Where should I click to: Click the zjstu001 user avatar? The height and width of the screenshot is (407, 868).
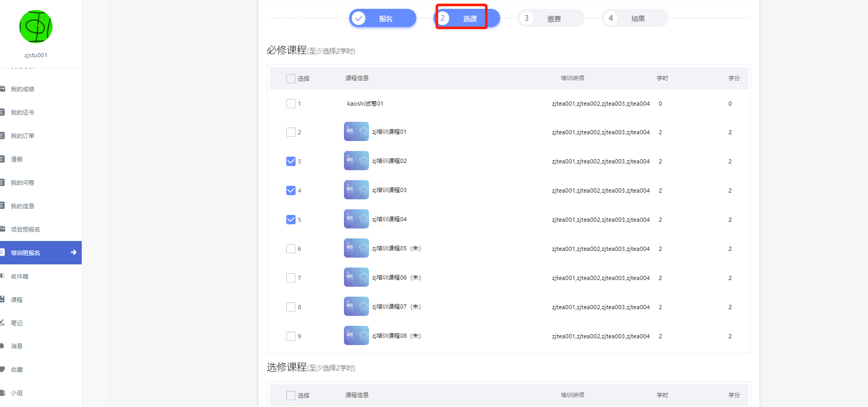35,27
